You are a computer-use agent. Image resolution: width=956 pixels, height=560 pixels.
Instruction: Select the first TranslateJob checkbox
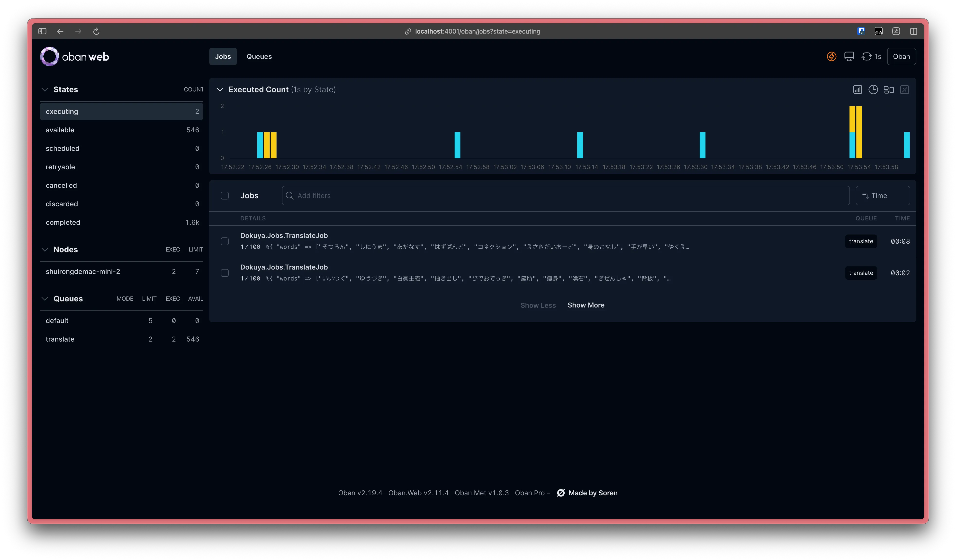(225, 241)
